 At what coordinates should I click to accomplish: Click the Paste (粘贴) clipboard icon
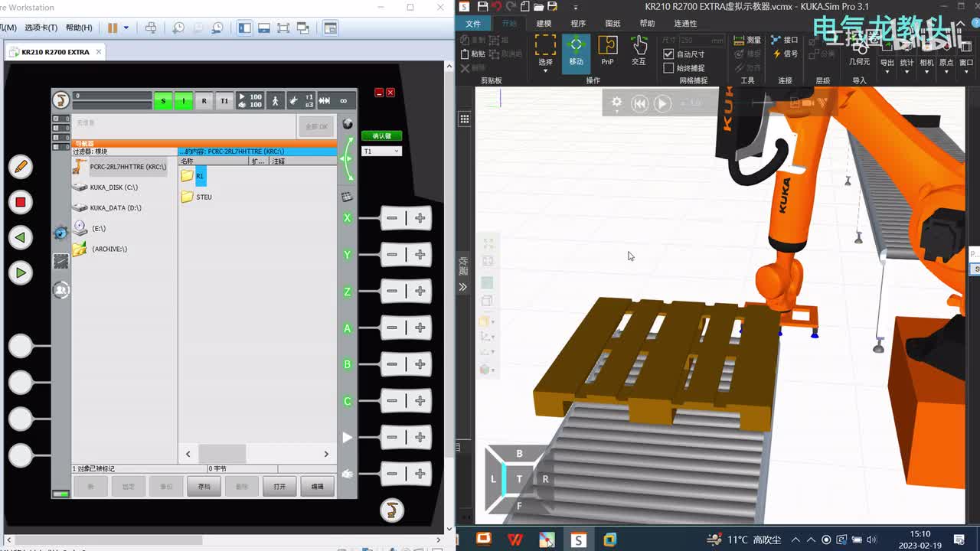pyautogui.click(x=472, y=54)
